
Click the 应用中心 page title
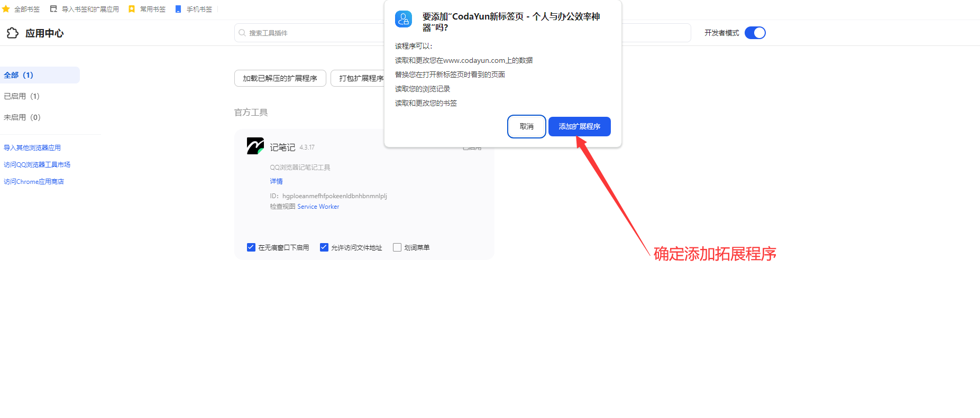pos(44,33)
